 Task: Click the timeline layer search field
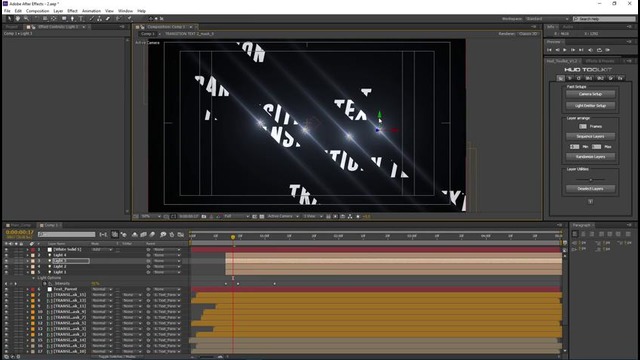(67, 234)
